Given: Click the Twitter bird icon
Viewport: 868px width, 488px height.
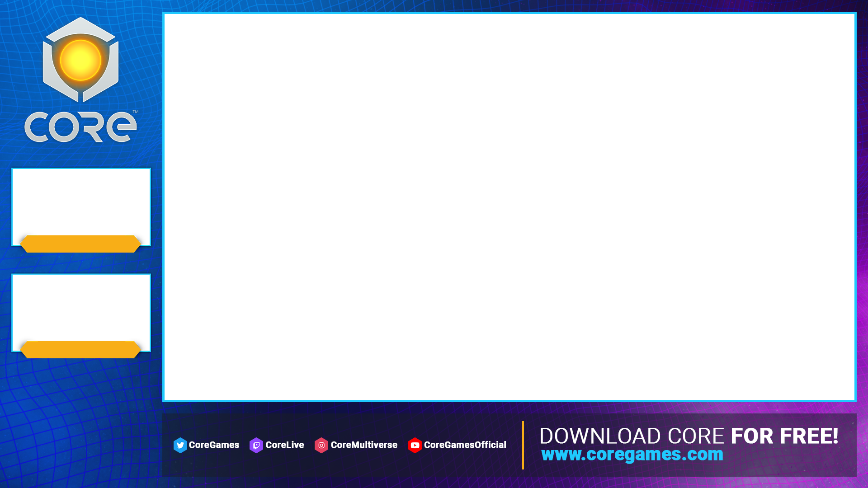Looking at the screenshot, I should click(x=180, y=445).
